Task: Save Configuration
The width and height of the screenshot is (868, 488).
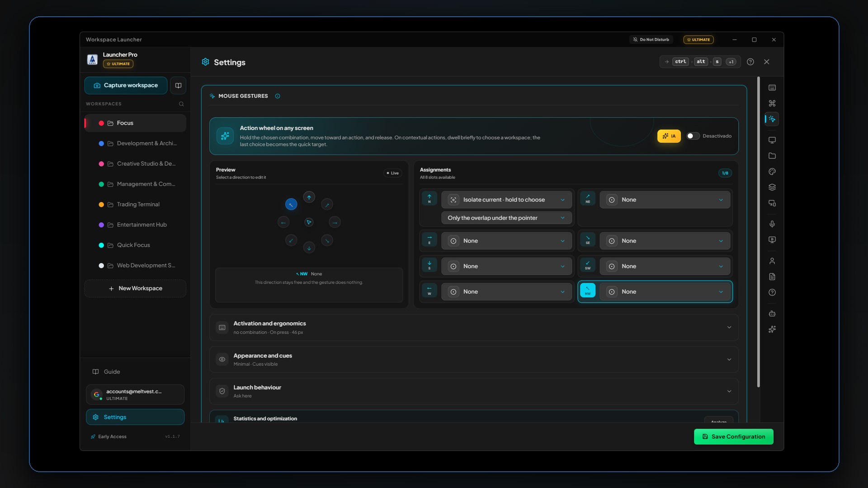Action: click(733, 436)
